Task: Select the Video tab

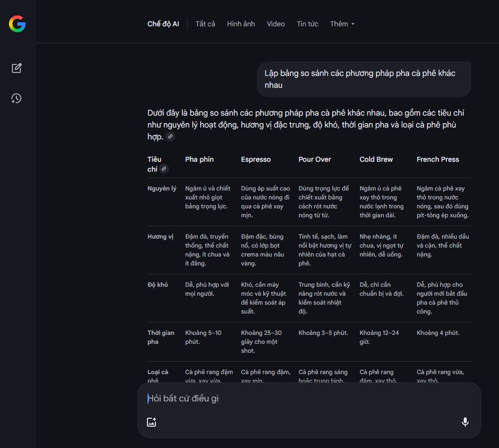Action: [276, 24]
